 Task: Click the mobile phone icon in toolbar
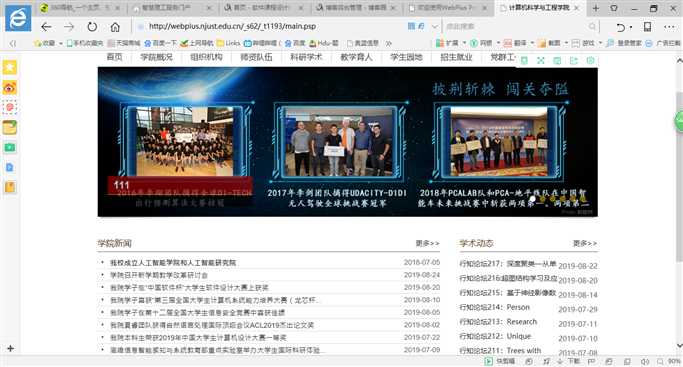click(x=648, y=27)
